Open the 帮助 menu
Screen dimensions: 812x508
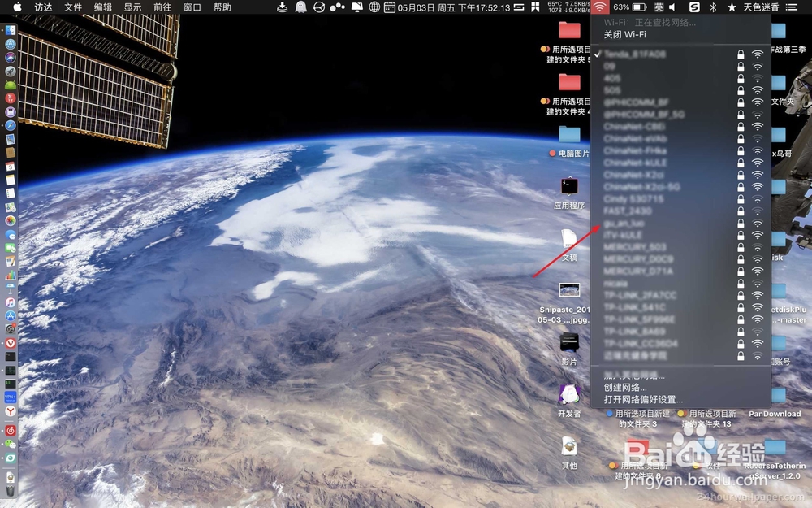tap(222, 7)
